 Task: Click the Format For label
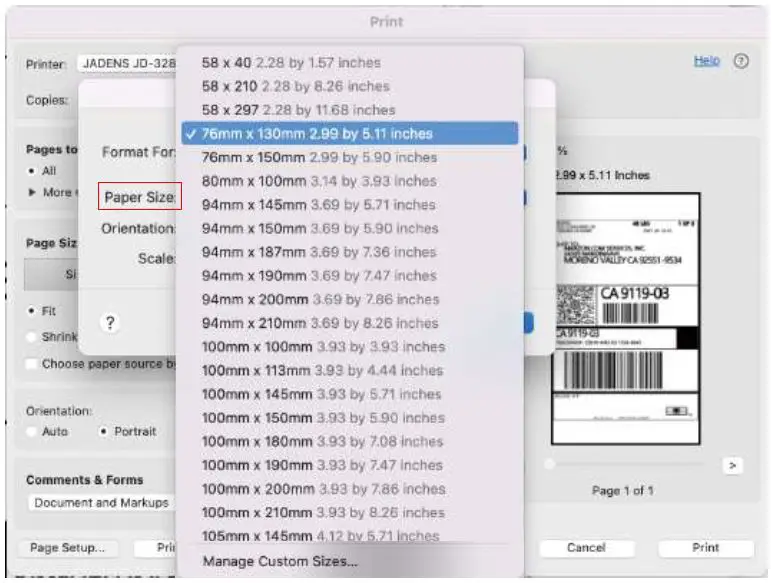click(x=139, y=152)
